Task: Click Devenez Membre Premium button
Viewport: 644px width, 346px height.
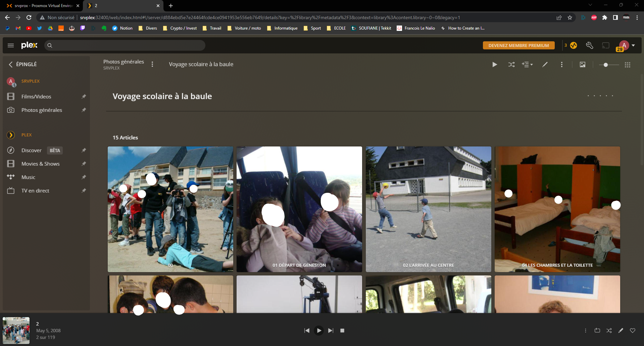Action: pyautogui.click(x=518, y=45)
